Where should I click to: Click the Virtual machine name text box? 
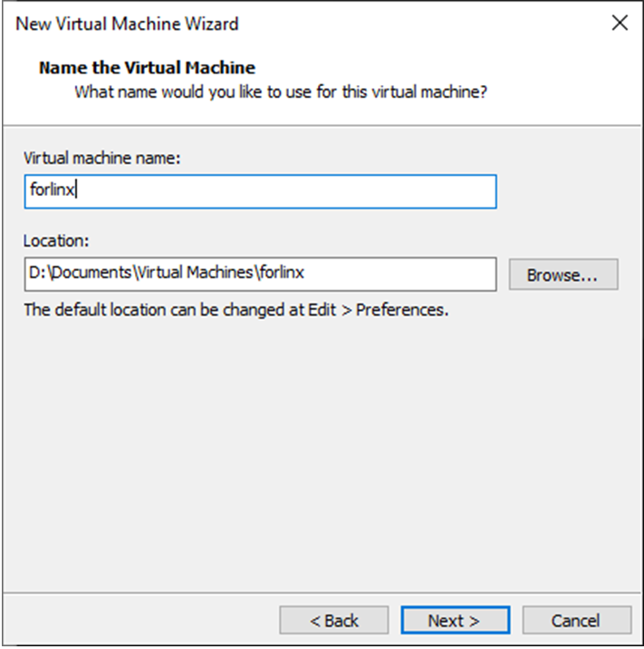point(260,191)
